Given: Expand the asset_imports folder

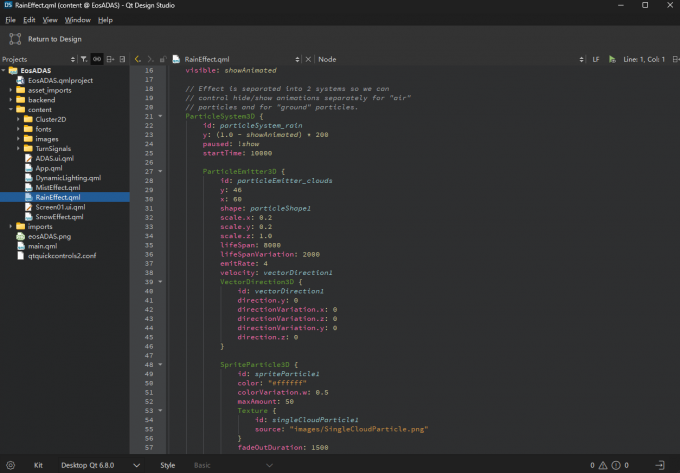Looking at the screenshot, I should click(x=10, y=90).
